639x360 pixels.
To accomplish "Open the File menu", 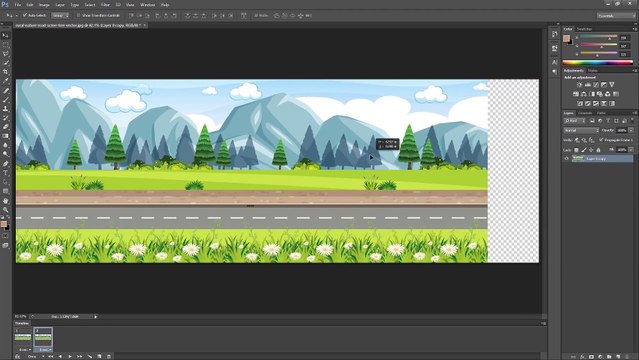I will (x=18, y=5).
